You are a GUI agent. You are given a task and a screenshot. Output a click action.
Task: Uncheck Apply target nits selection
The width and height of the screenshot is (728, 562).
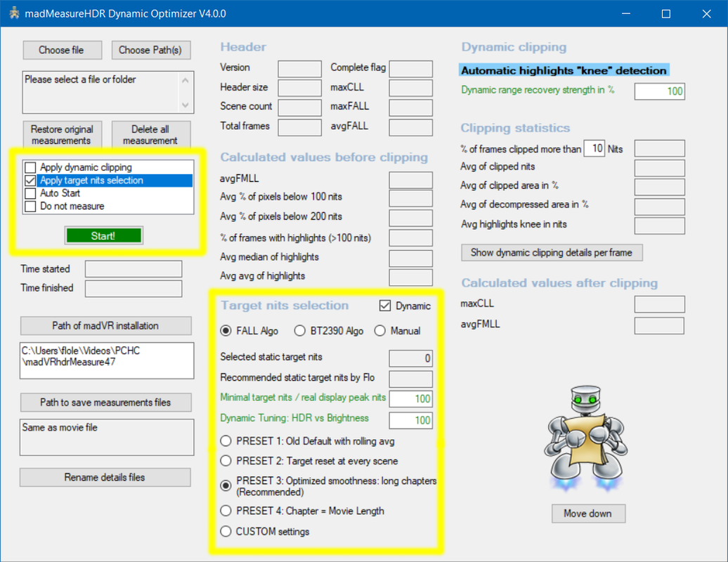31,181
